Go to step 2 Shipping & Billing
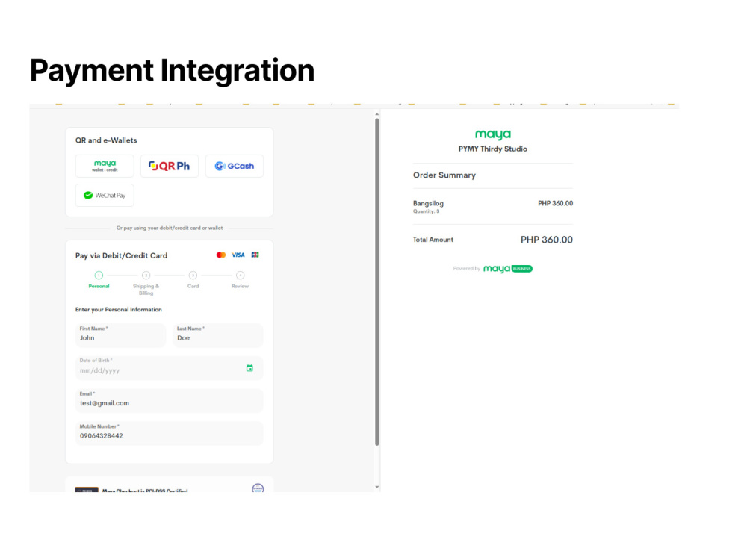The height and width of the screenshot is (560, 747). (146, 283)
